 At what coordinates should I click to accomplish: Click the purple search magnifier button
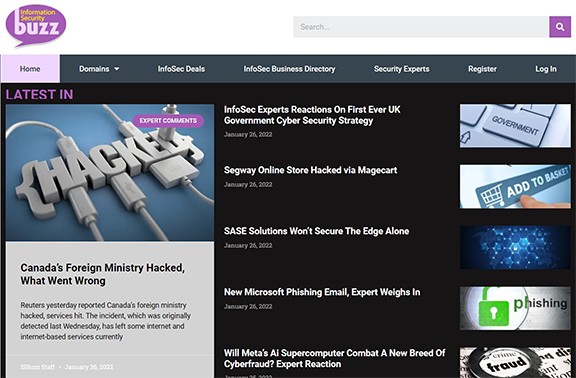pyautogui.click(x=560, y=27)
